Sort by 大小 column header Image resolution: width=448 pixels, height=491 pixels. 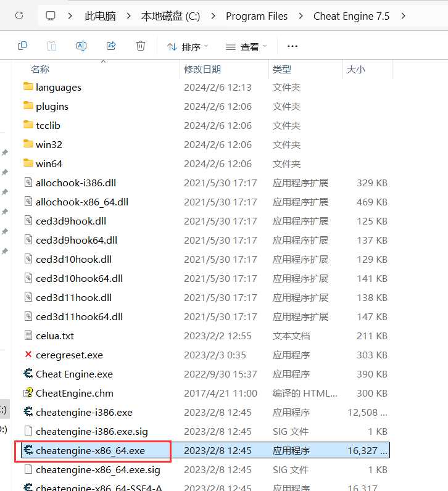(x=355, y=69)
